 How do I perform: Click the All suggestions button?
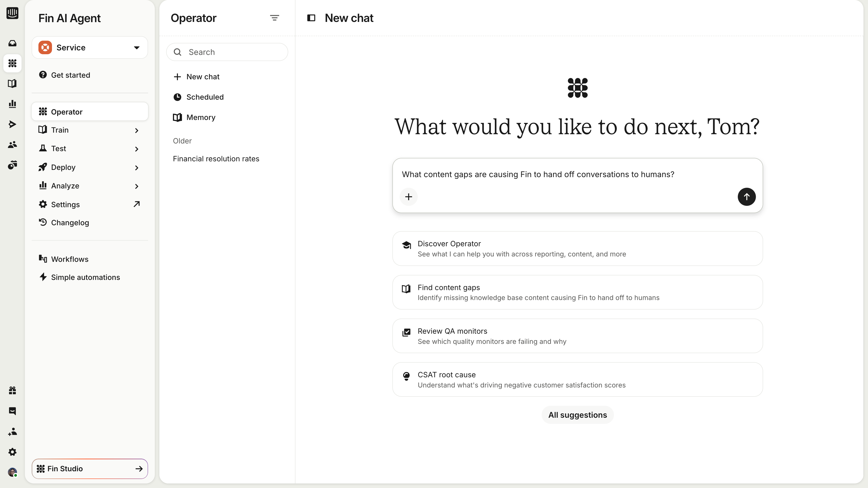tap(577, 415)
